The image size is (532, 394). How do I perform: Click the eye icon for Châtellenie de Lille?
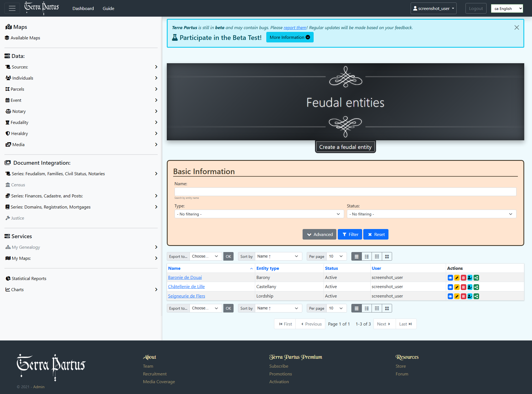[450, 287]
